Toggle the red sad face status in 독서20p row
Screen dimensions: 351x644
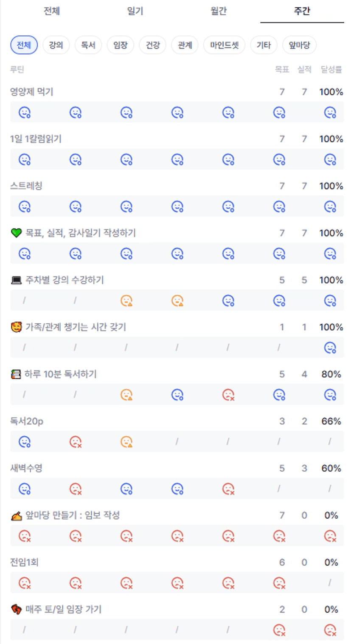pos(76,442)
